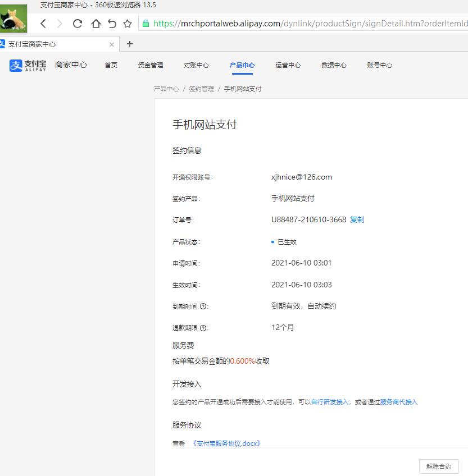Click the 解除合约 button
Viewport: 468px width, 476px height.
click(439, 466)
